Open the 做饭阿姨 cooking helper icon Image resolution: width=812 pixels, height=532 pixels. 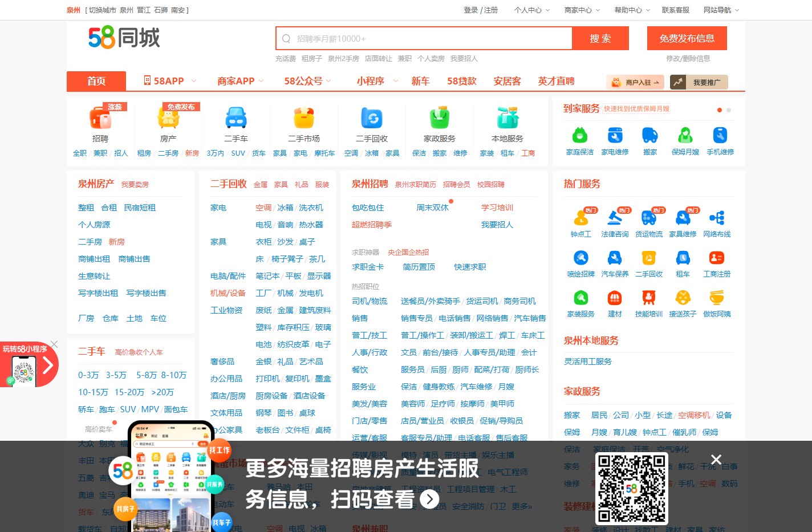pyautogui.click(x=717, y=298)
